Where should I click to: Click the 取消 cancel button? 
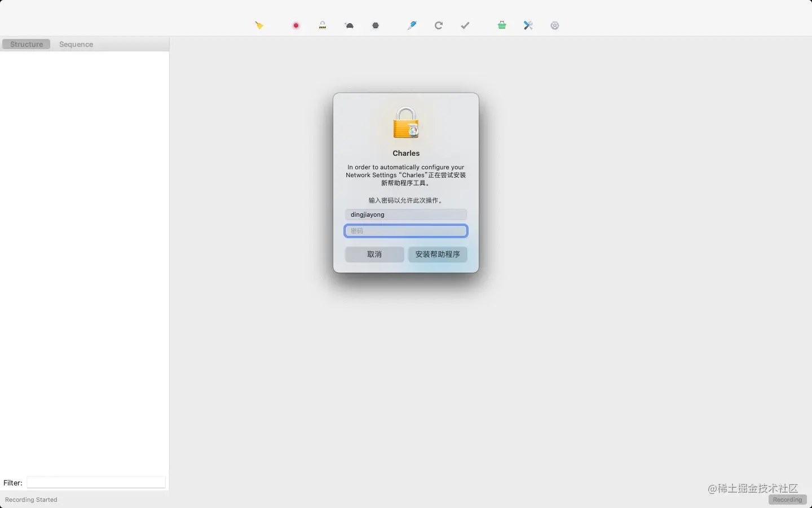coord(374,255)
